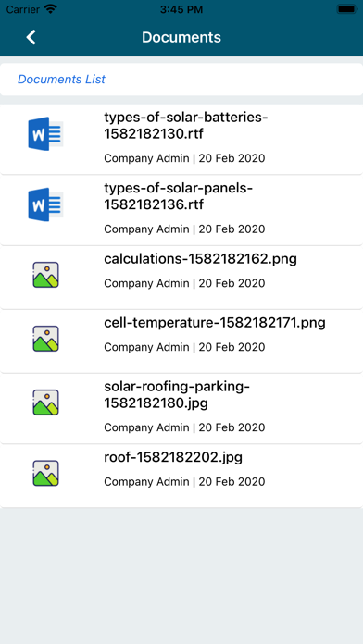
Task: Tap the Wi-Fi status icon
Action: click(51, 9)
